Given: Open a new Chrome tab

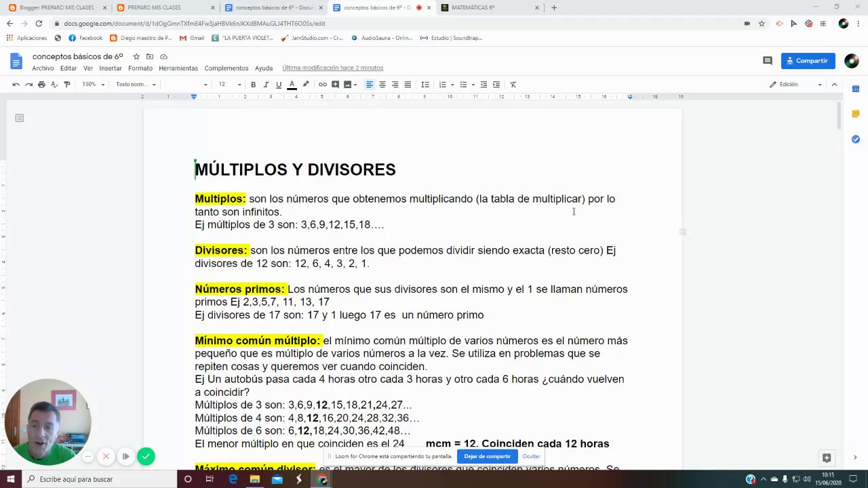Looking at the screenshot, I should 554,7.
